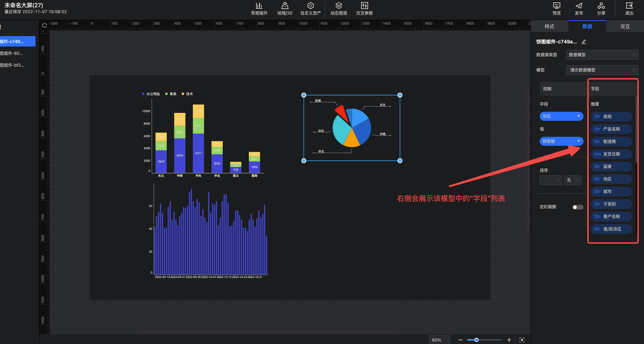Click the zoom slider handle
Image resolution: width=644 pixels, height=344 pixels.
pos(476,340)
